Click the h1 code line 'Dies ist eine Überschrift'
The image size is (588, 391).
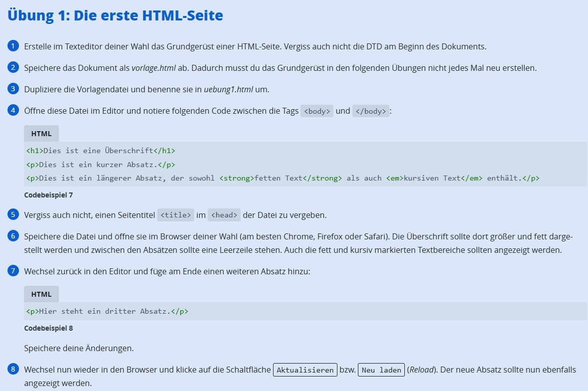[x=100, y=151]
